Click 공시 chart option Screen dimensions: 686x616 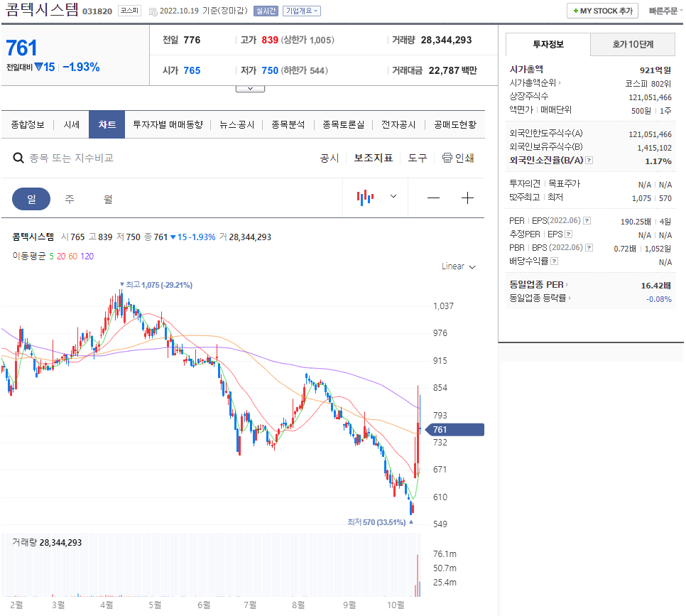pos(330,158)
